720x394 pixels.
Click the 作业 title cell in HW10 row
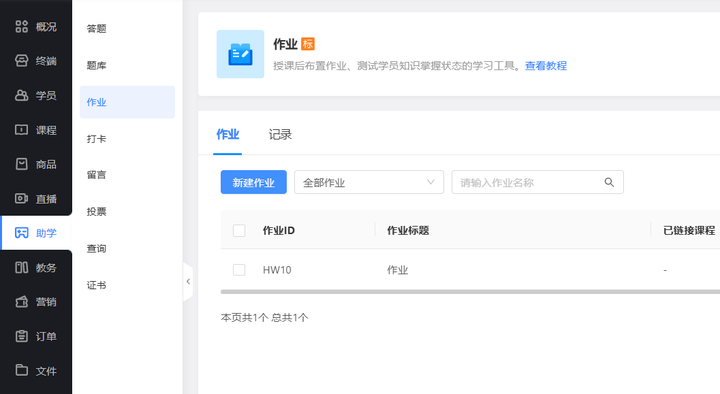[x=397, y=270]
